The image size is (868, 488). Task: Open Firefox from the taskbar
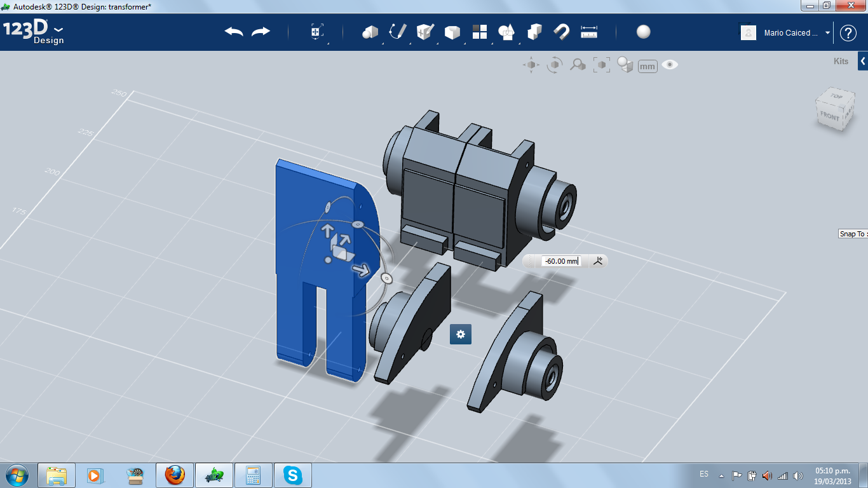coord(175,475)
